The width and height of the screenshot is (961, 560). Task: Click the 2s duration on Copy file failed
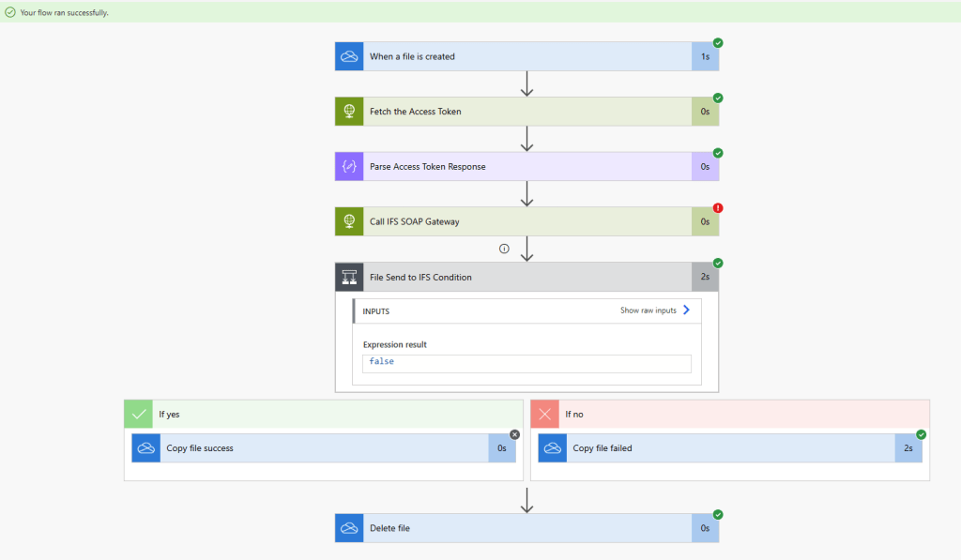pos(908,448)
